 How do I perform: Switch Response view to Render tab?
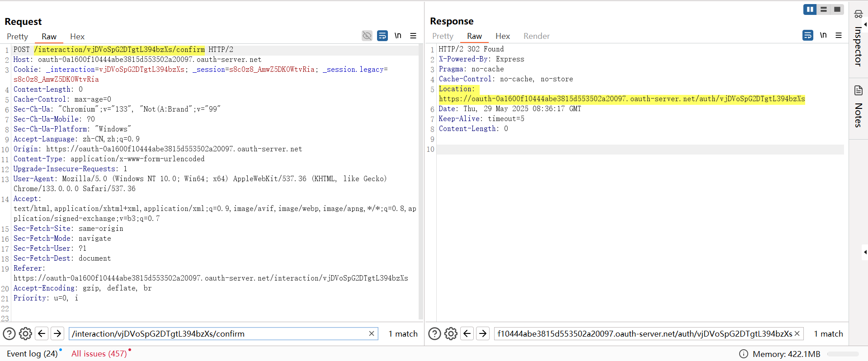pyautogui.click(x=536, y=36)
